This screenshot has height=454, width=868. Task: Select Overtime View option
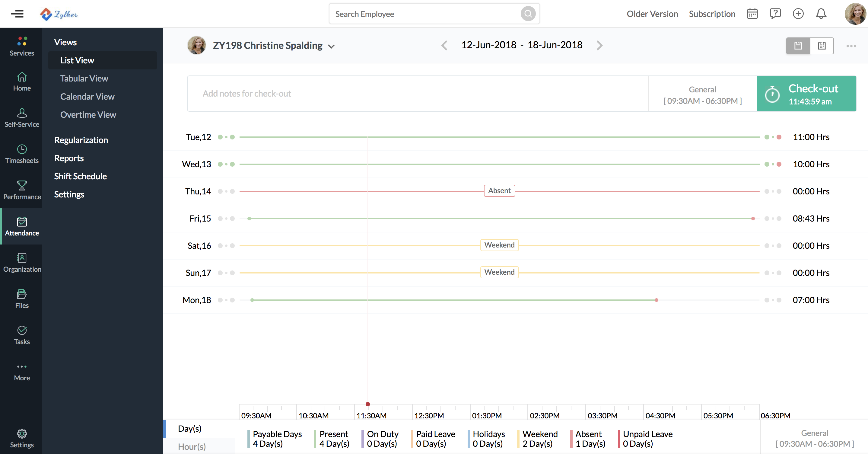tap(88, 114)
